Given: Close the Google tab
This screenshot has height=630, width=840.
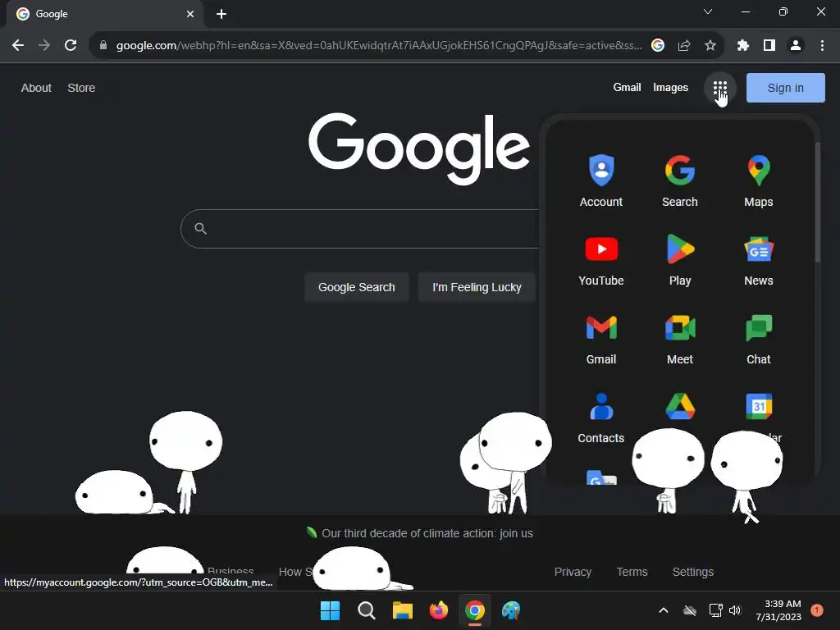Looking at the screenshot, I should [190, 14].
